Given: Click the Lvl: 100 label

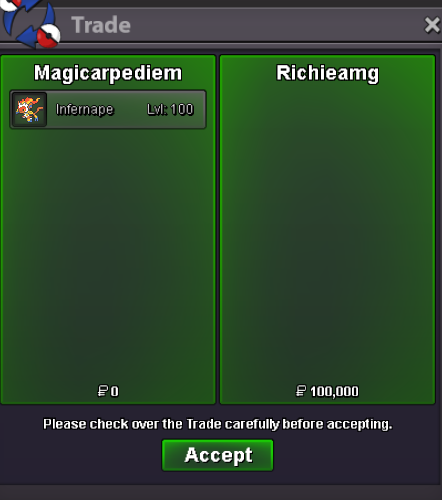Looking at the screenshot, I should click(170, 109).
